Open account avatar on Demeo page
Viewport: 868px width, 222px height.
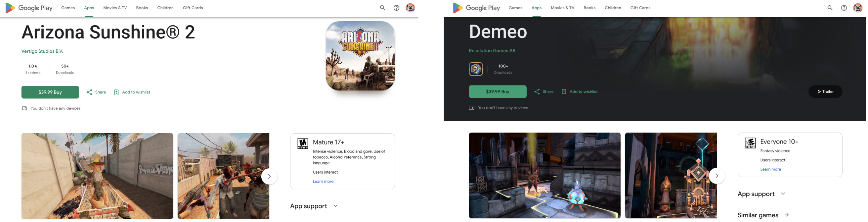858,8
